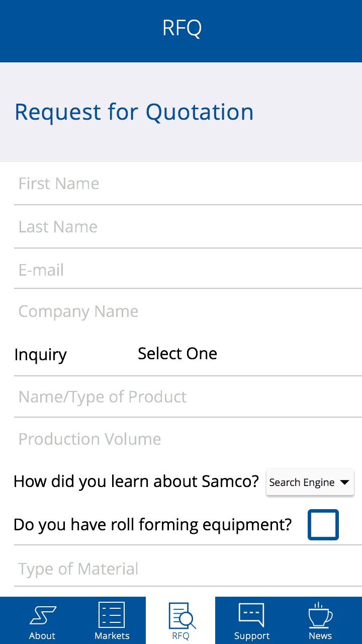Open the About tab icon
The image size is (362, 644).
[x=42, y=615]
